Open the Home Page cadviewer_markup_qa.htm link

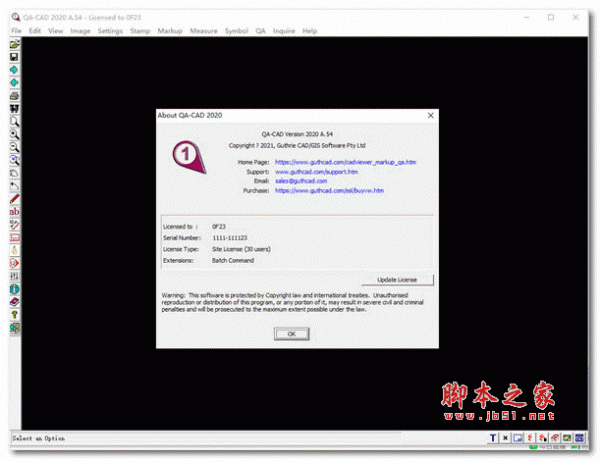point(345,162)
